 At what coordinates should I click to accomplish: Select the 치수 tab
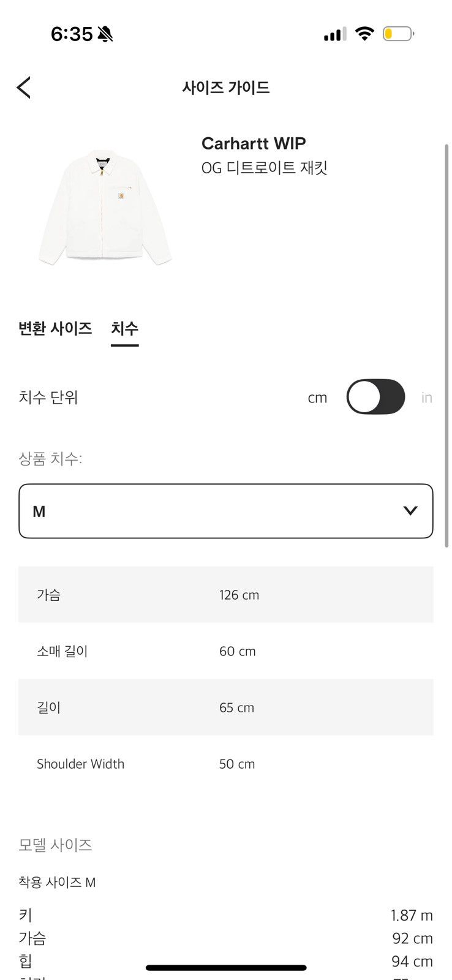[124, 329]
